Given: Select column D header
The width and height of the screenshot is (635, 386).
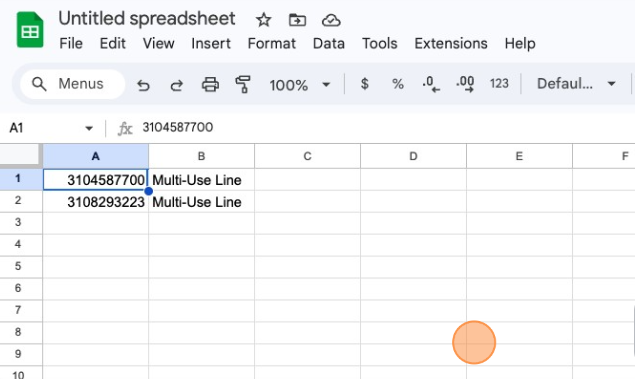Looking at the screenshot, I should [x=413, y=156].
